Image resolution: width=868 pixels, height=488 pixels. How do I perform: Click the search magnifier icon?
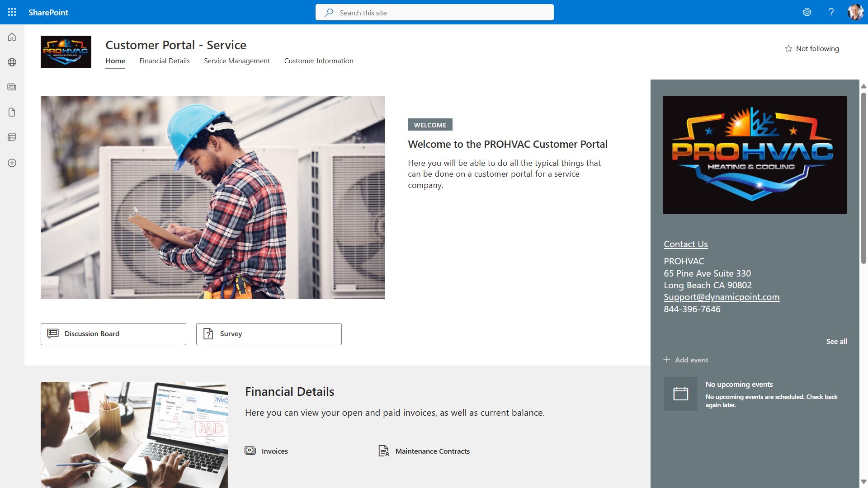click(x=329, y=13)
